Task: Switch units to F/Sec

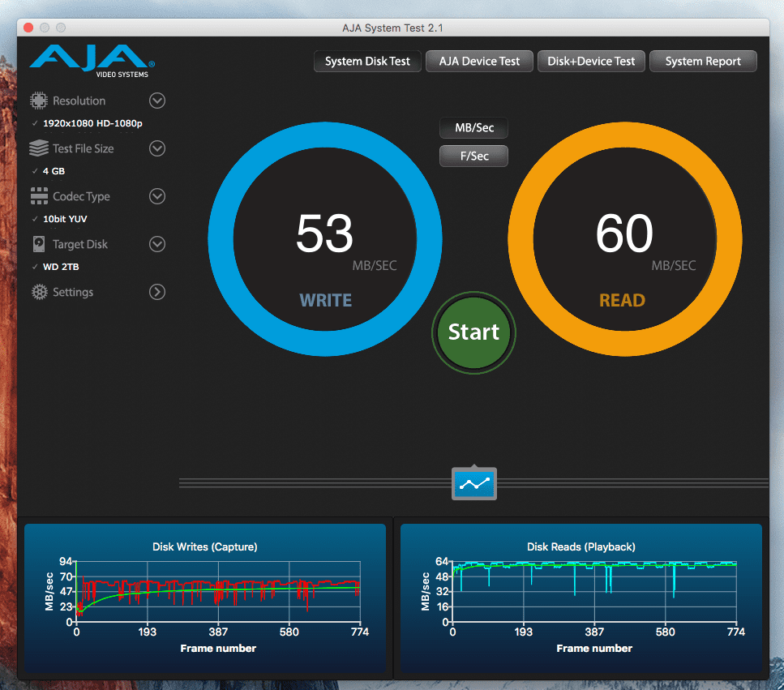Action: (473, 156)
